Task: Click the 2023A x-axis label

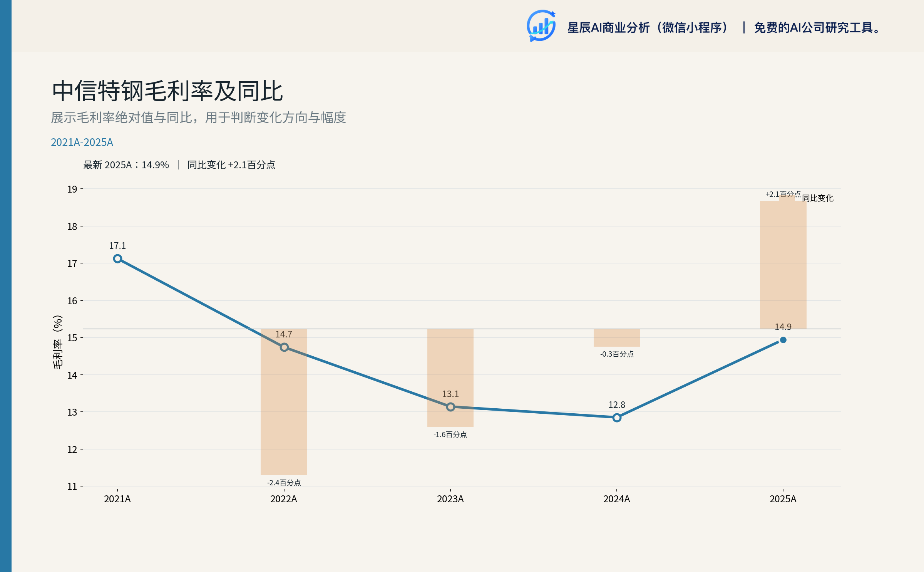Action: [450, 499]
